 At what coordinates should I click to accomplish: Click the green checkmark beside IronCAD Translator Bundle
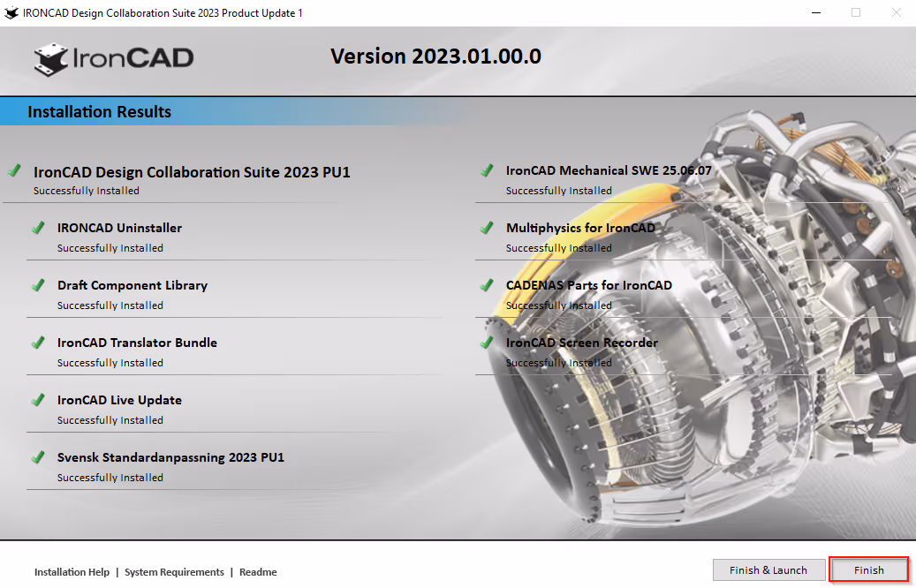point(38,343)
